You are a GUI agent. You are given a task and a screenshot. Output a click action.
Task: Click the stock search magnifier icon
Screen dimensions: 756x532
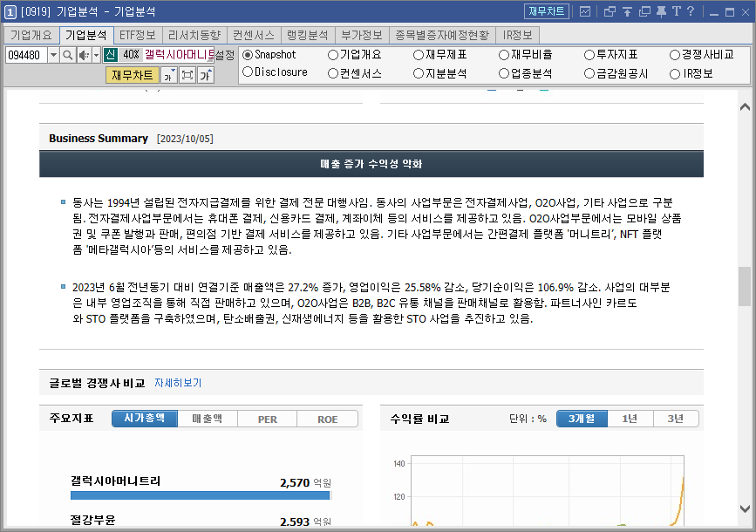pyautogui.click(x=68, y=56)
